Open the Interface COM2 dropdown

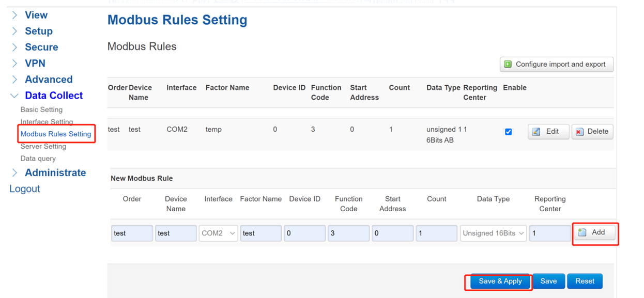tap(219, 233)
